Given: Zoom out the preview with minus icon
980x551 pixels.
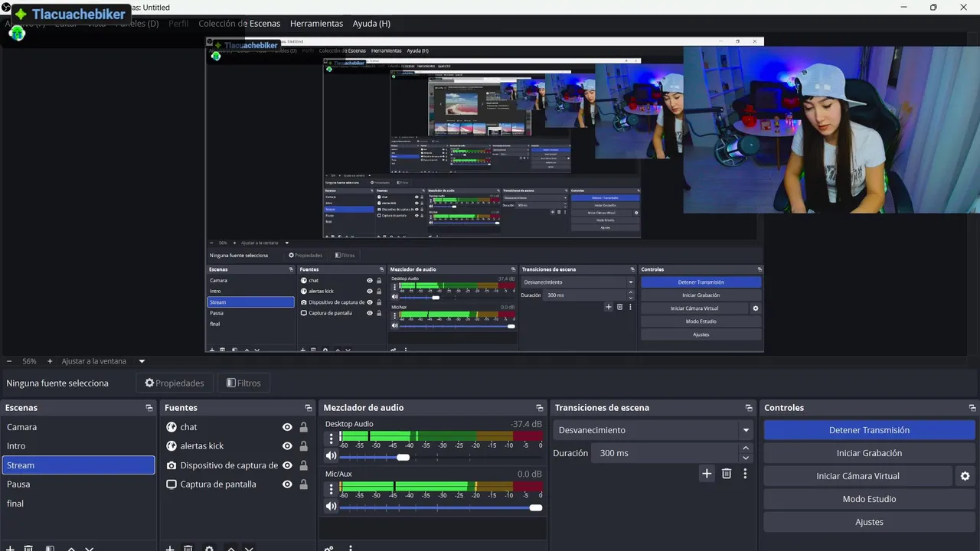Looking at the screenshot, I should pyautogui.click(x=9, y=361).
